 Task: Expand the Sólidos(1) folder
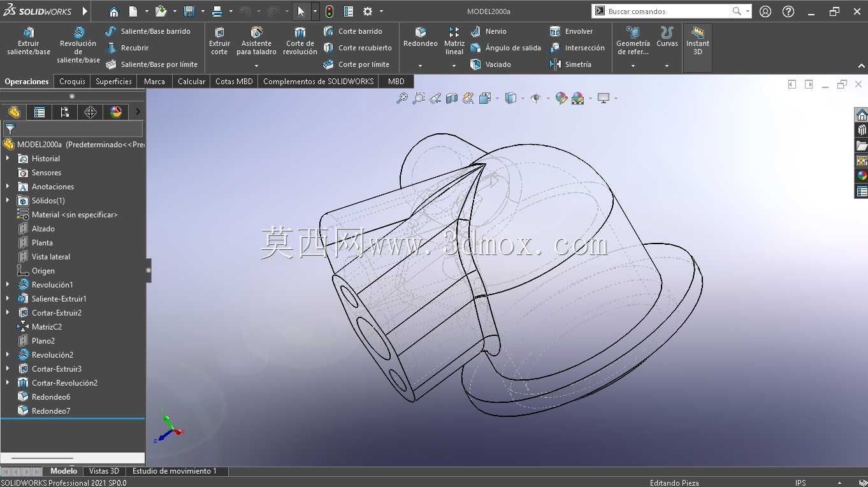(x=8, y=200)
